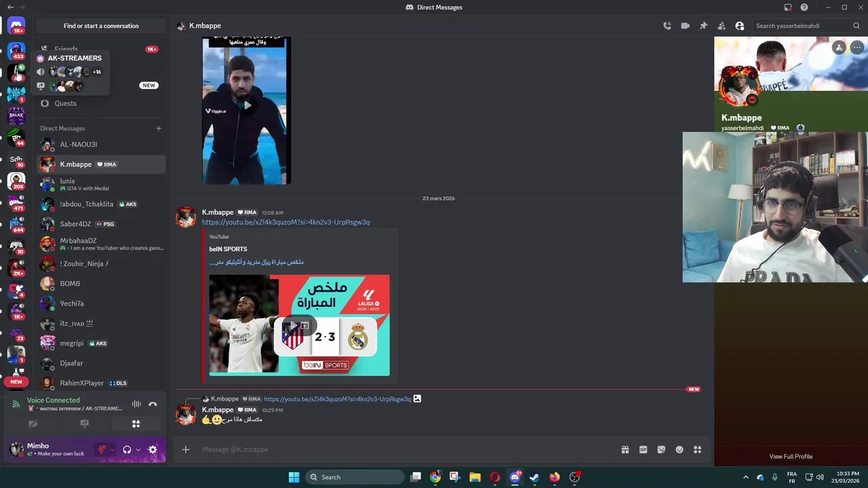
Task: Toggle headphones deafen
Action: tap(127, 449)
